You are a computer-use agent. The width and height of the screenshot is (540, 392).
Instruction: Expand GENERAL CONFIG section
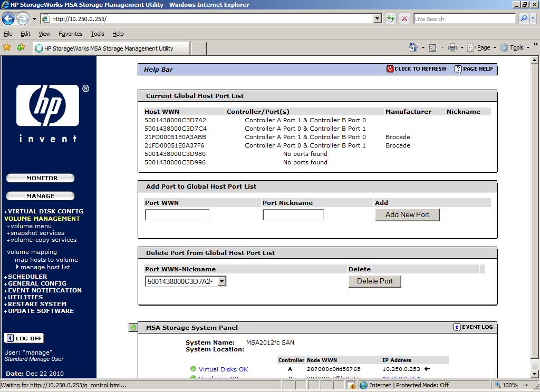coord(35,283)
